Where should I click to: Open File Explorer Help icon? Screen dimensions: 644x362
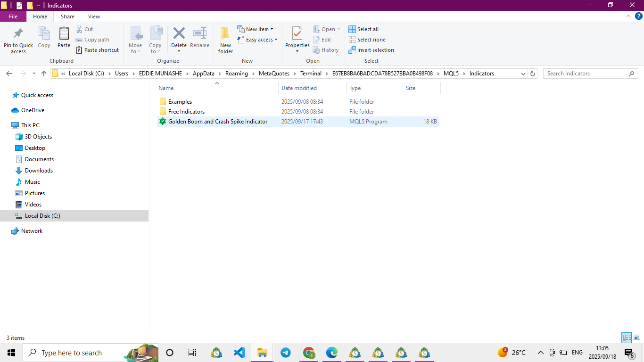coord(639,16)
